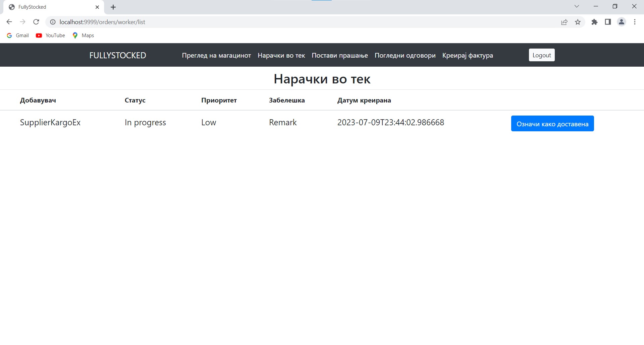Mark order with Означи како доставена
This screenshot has width=644, height=345.
coord(552,124)
